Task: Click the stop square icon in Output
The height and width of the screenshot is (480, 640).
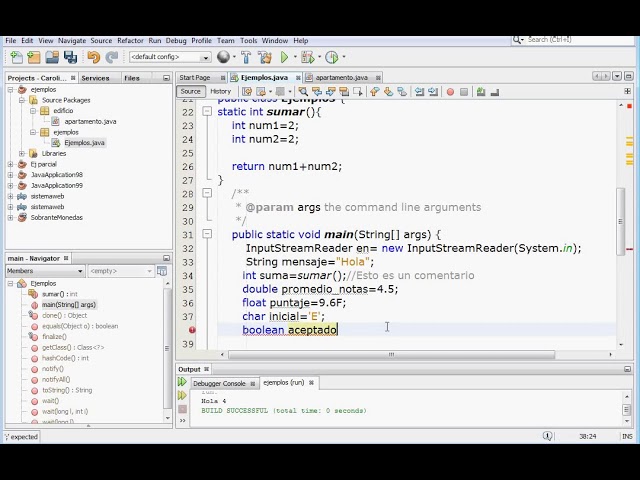Action: tap(182, 409)
